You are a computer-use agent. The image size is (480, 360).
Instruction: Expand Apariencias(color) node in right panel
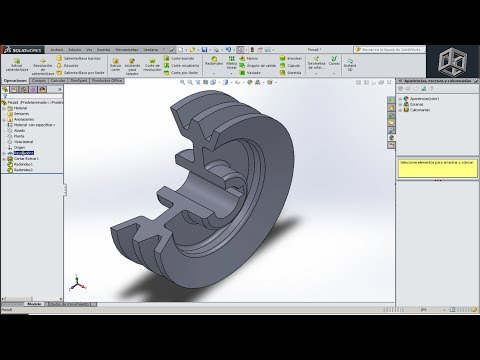[x=400, y=99]
